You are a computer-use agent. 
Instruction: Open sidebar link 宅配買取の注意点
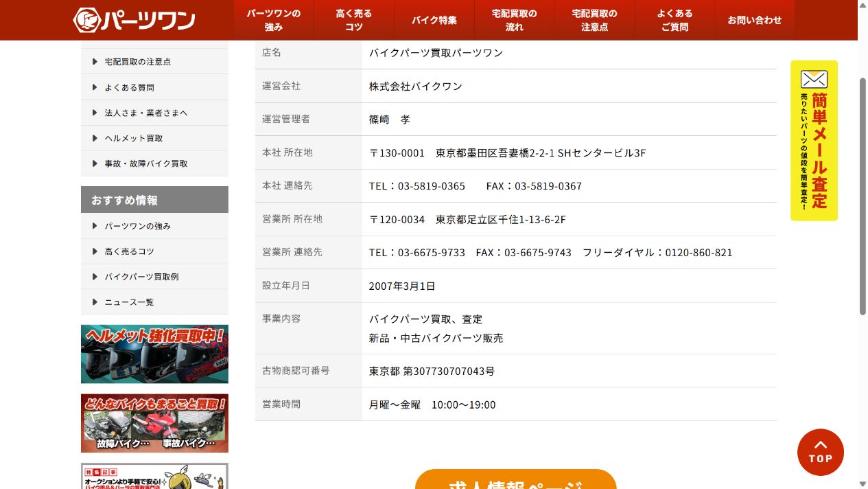click(154, 62)
